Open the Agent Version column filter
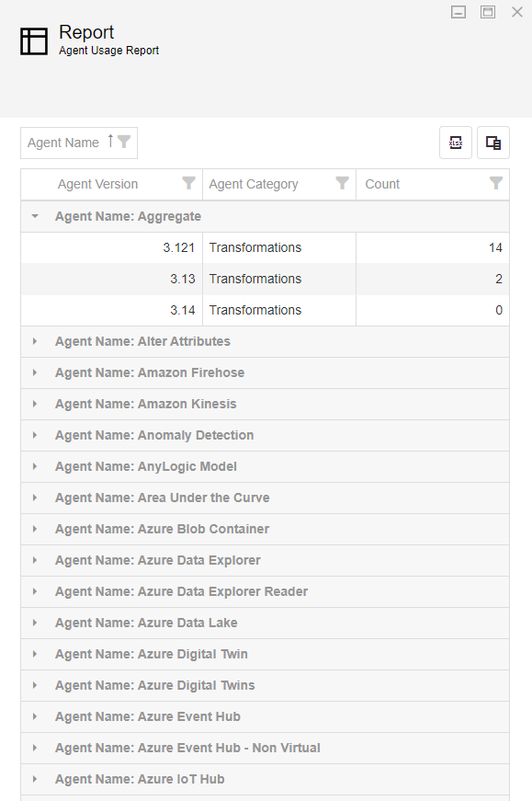532x801 pixels. pos(188,184)
